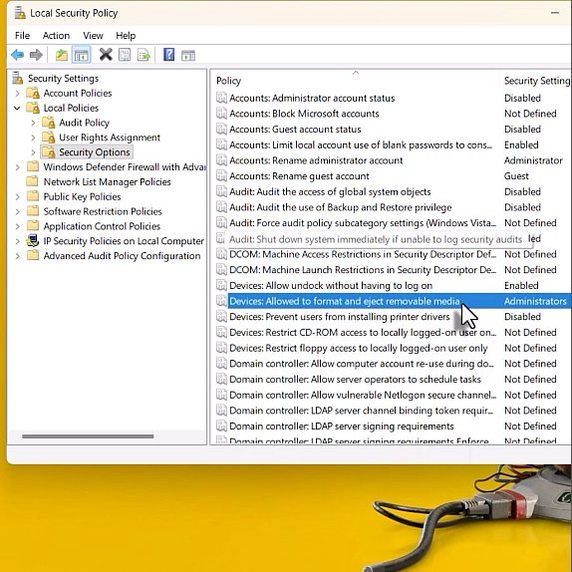Click the Local Policies folder icon
Screen dimensions: 572x572
click(x=33, y=108)
